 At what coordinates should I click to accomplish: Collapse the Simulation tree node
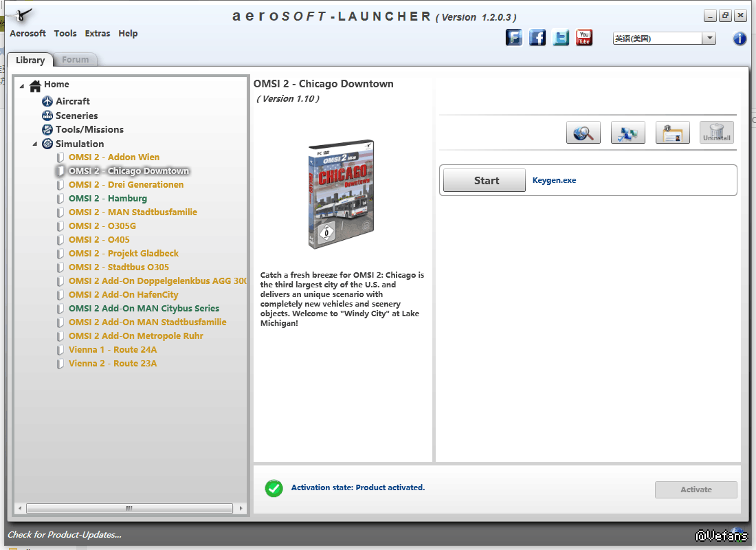tap(35, 144)
